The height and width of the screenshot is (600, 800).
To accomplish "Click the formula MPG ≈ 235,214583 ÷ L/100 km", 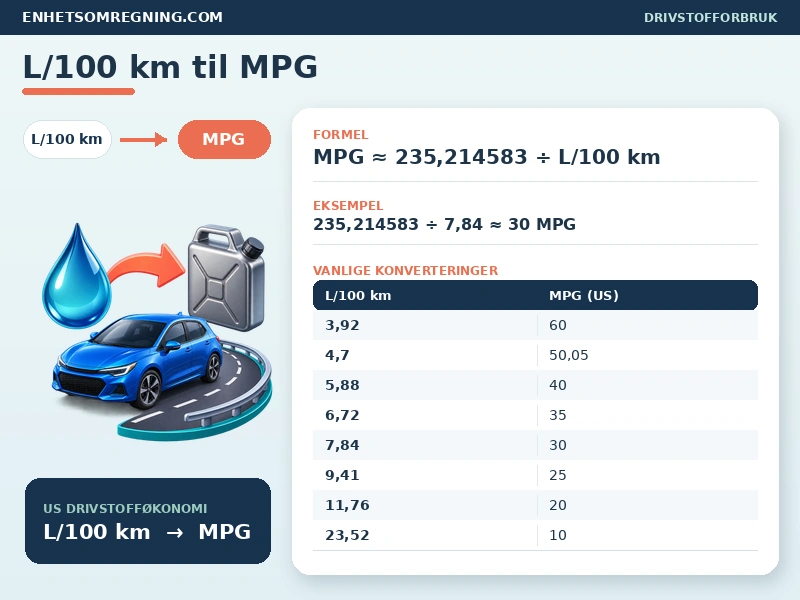I will pos(487,157).
